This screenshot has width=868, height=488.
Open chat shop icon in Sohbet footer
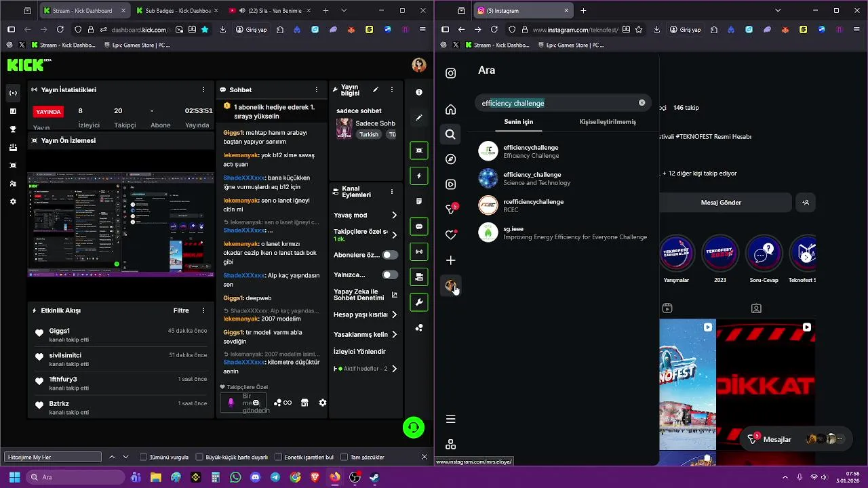pos(304,403)
